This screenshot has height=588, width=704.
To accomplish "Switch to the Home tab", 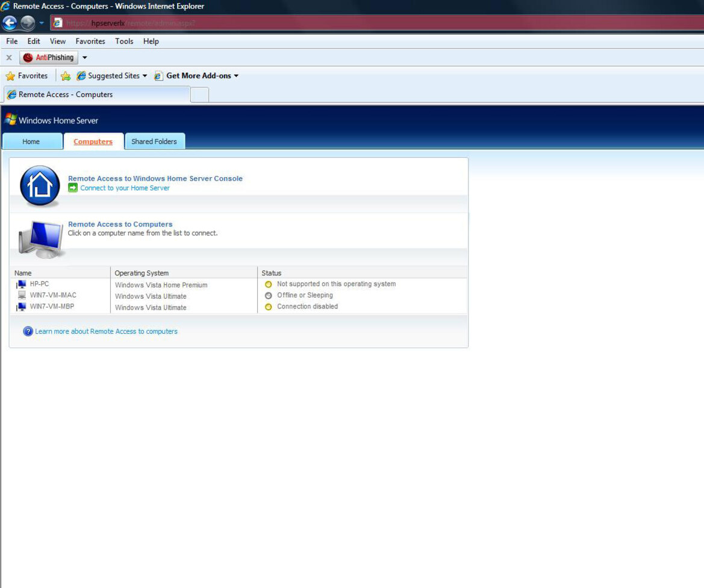I will click(33, 141).
